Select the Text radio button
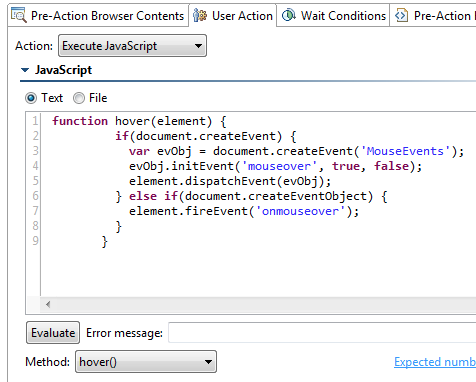 [x=31, y=98]
